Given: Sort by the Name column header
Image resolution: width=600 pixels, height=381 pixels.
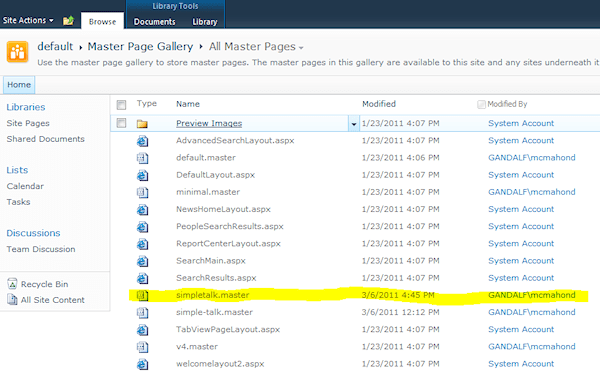Looking at the screenshot, I should (188, 104).
